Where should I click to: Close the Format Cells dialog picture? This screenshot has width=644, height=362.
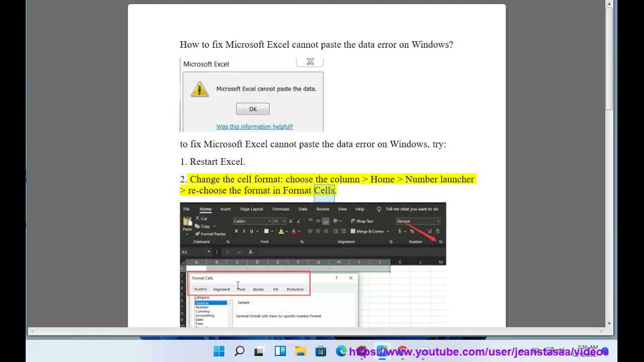click(x=351, y=278)
